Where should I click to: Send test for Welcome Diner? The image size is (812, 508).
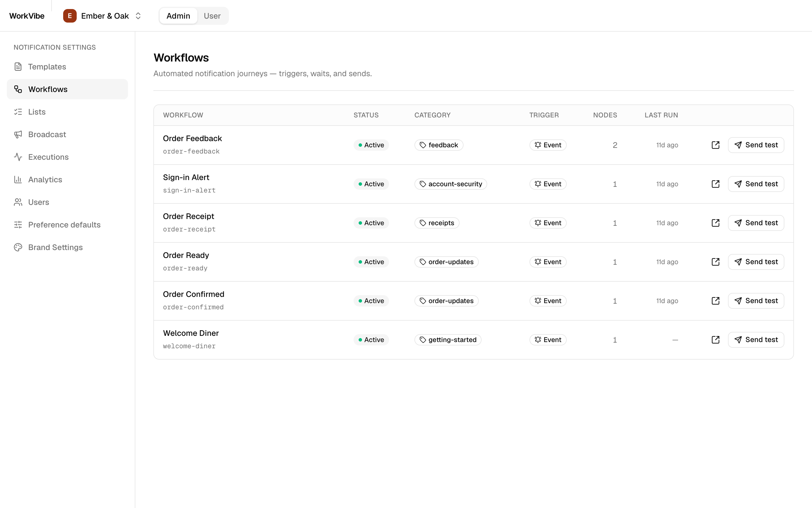(x=756, y=340)
